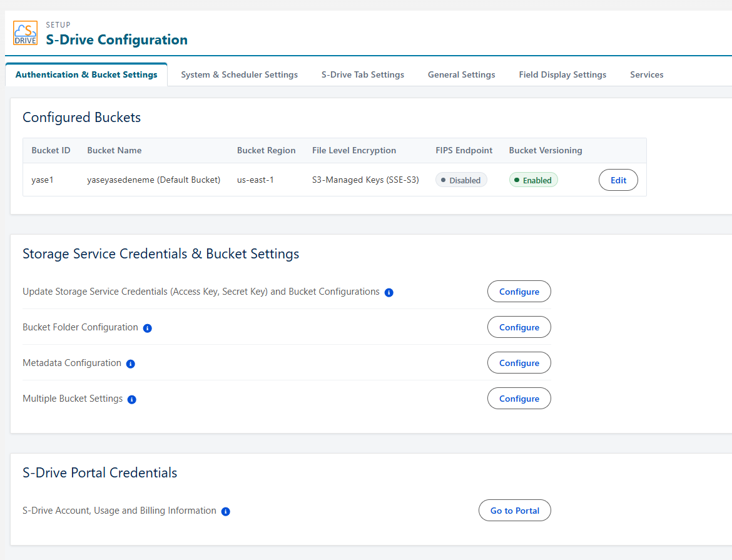Screen dimensions: 732x560
Task: Click the S-Drive logo icon
Action: coord(25,33)
